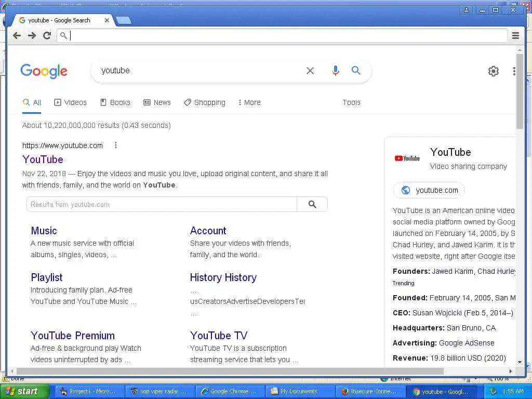This screenshot has width=532, height=399.
Task: Follow the Susan Wojcicki CEO link
Action: pyautogui.click(x=437, y=313)
